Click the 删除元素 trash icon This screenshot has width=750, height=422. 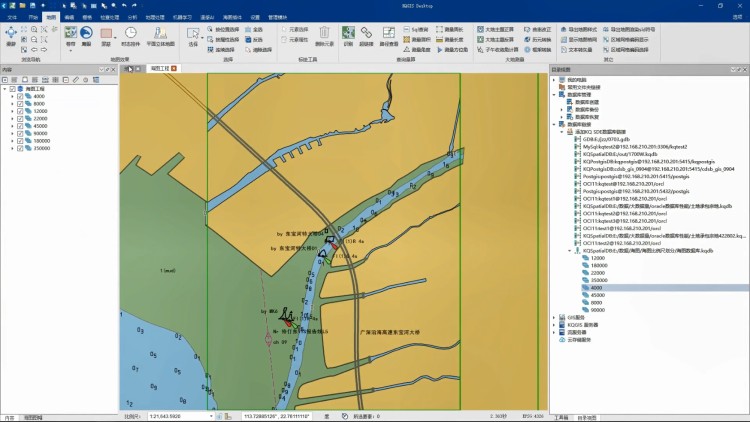[327, 40]
